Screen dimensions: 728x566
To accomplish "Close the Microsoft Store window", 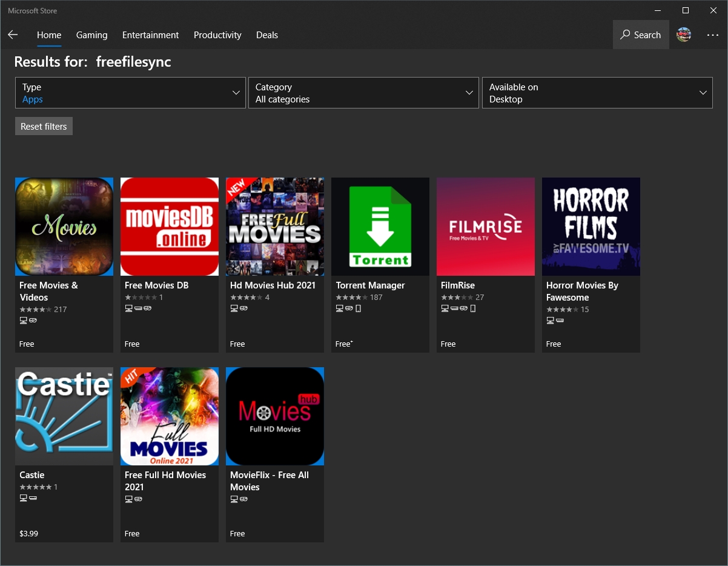I will (x=713, y=10).
